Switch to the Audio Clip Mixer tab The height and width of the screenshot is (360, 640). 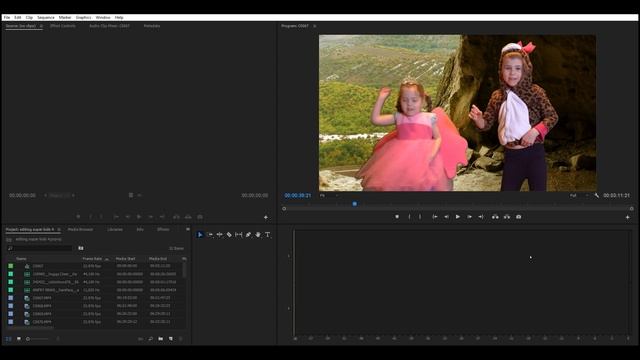pos(109,26)
